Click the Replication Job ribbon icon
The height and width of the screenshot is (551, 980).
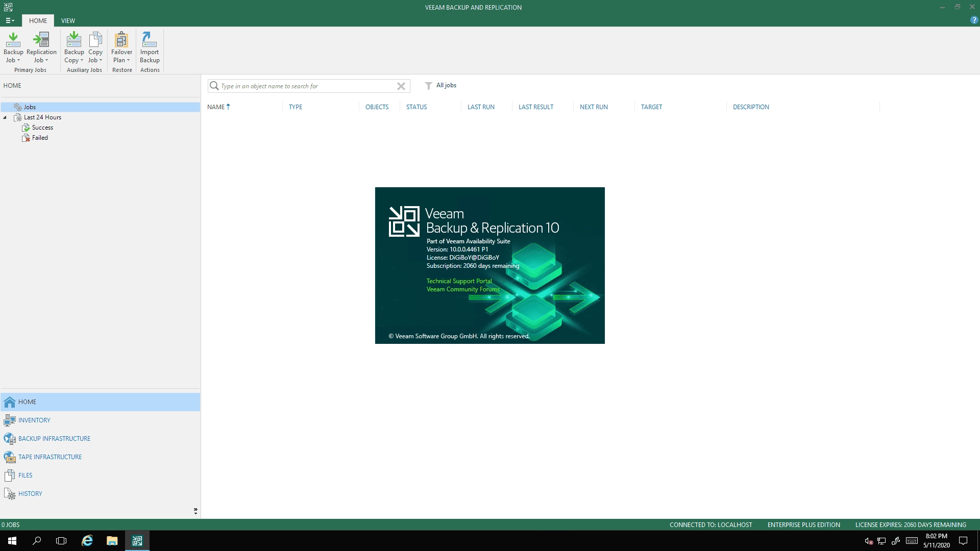[x=41, y=40]
